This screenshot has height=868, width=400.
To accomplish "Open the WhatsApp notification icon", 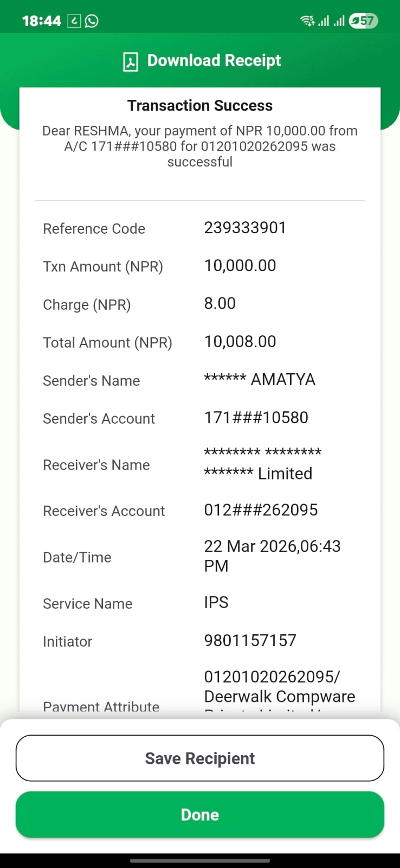I will point(92,21).
